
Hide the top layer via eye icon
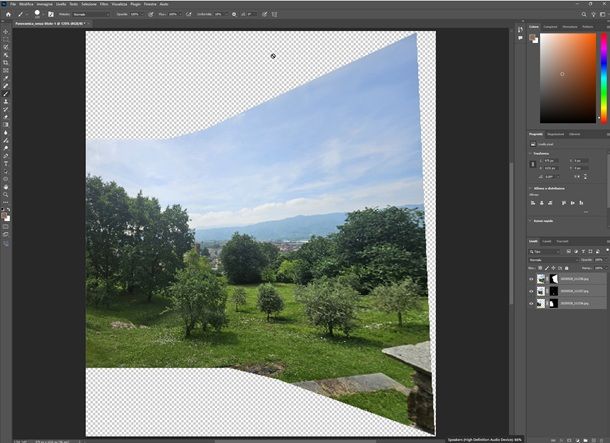tap(531, 279)
